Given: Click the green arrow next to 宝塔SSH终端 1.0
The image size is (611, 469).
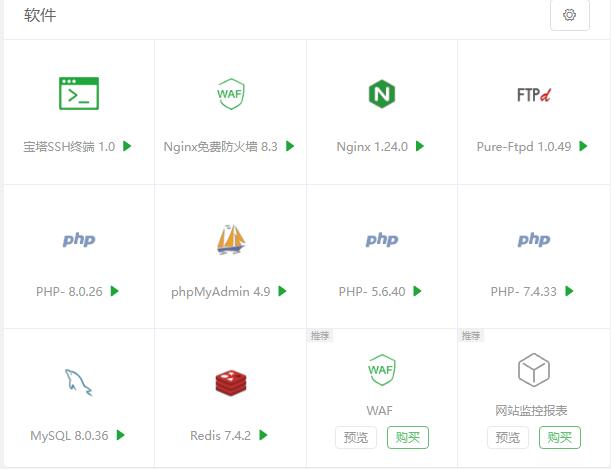Looking at the screenshot, I should click(127, 146).
